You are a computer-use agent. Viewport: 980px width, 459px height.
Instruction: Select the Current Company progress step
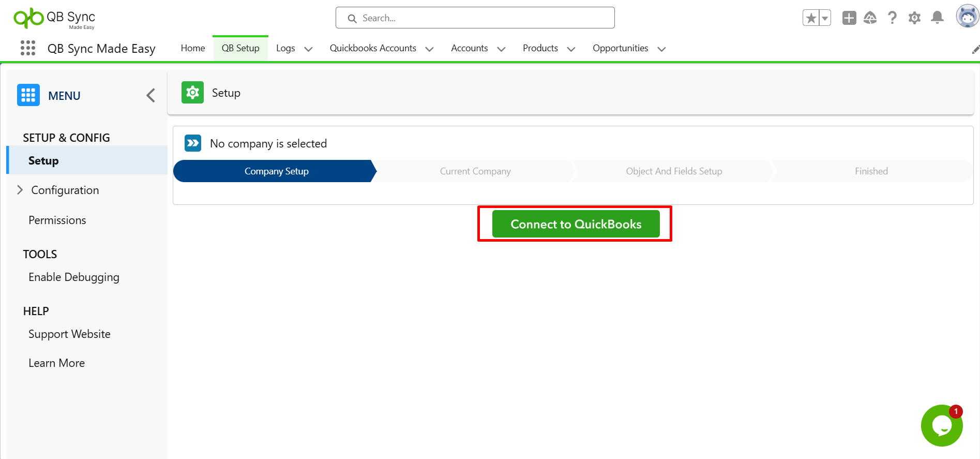[x=475, y=171]
